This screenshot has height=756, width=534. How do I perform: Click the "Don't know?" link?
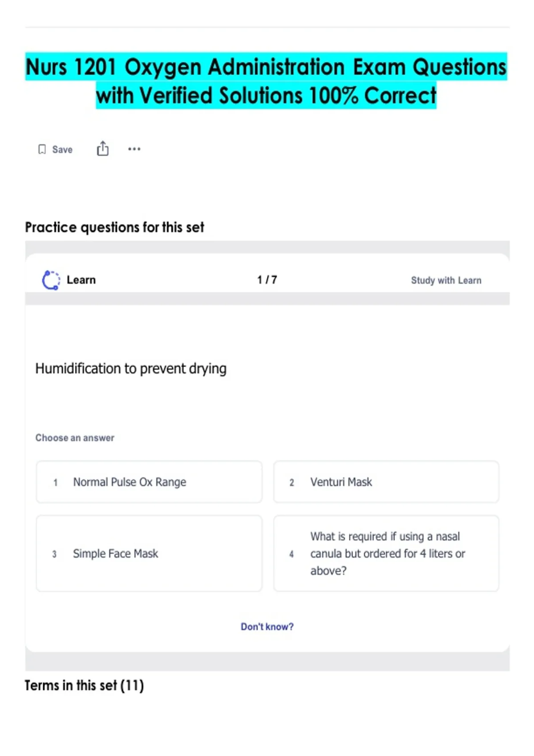pyautogui.click(x=267, y=627)
